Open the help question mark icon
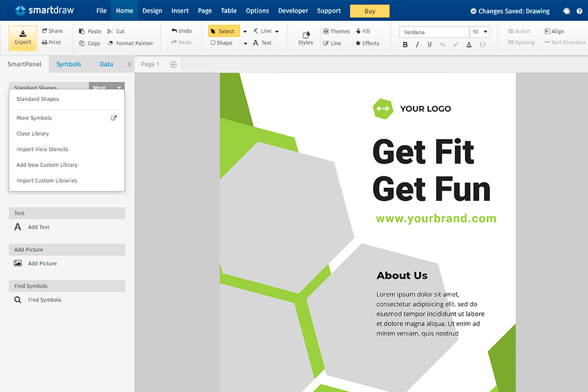 coord(579,11)
